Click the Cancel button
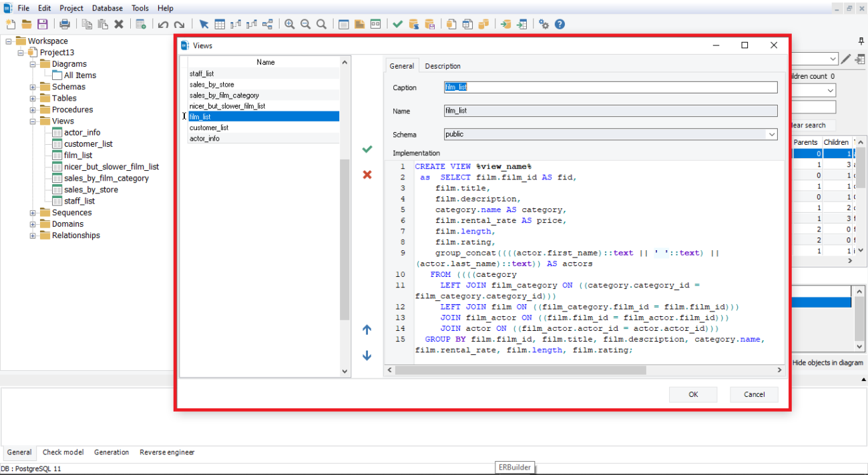This screenshot has height=475, width=868. 754,394
